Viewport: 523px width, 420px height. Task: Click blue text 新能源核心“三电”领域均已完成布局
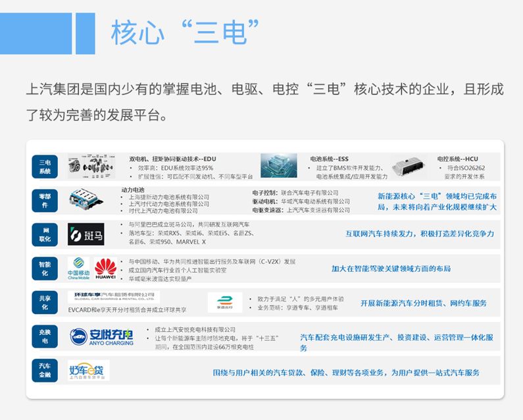[x=437, y=201]
